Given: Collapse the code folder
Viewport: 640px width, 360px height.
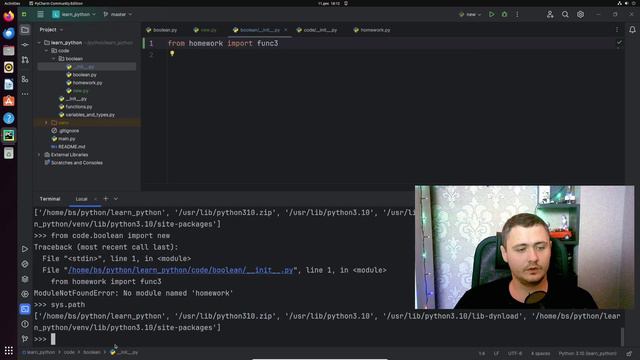Looking at the screenshot, I should click(47, 51).
